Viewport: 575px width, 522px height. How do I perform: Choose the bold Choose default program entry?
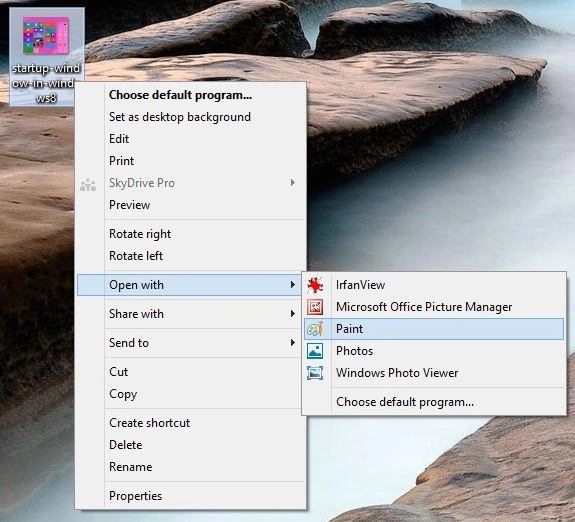pos(190,95)
